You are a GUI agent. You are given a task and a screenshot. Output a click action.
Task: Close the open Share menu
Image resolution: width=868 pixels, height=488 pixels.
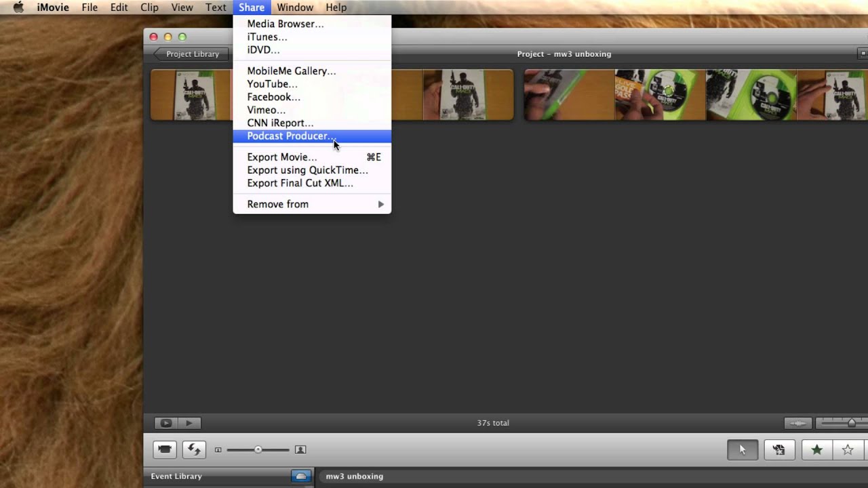[252, 7]
